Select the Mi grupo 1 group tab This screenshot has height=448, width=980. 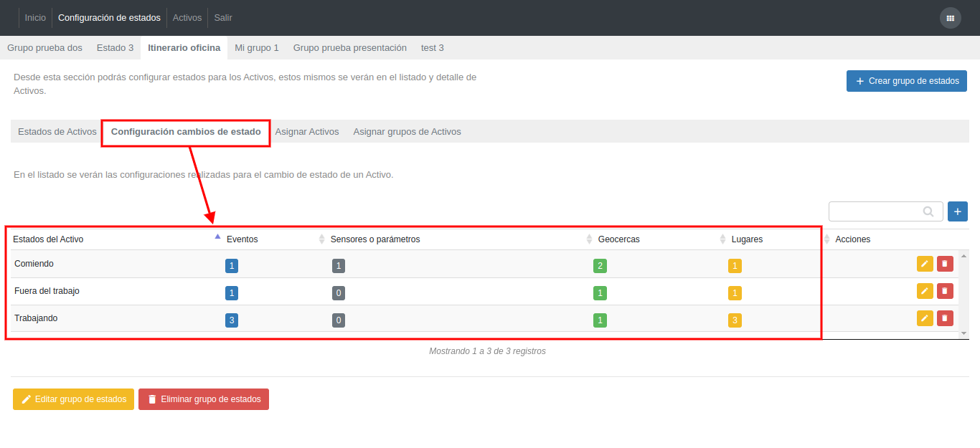click(256, 48)
